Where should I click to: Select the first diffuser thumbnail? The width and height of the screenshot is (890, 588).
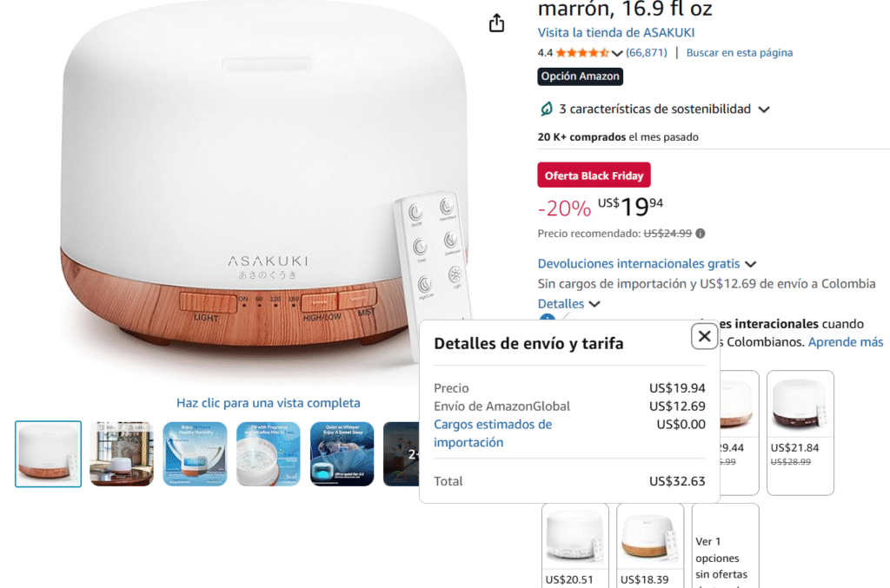pyautogui.click(x=49, y=453)
